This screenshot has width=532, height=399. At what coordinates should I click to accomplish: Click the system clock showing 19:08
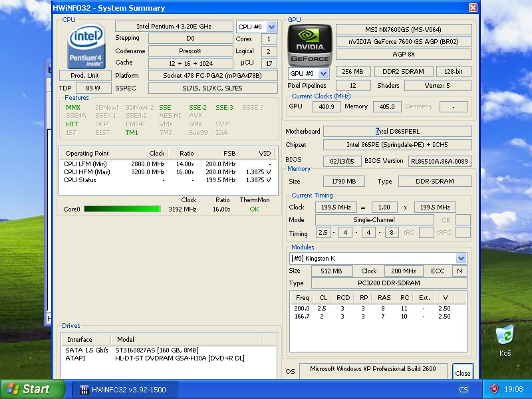pos(513,389)
